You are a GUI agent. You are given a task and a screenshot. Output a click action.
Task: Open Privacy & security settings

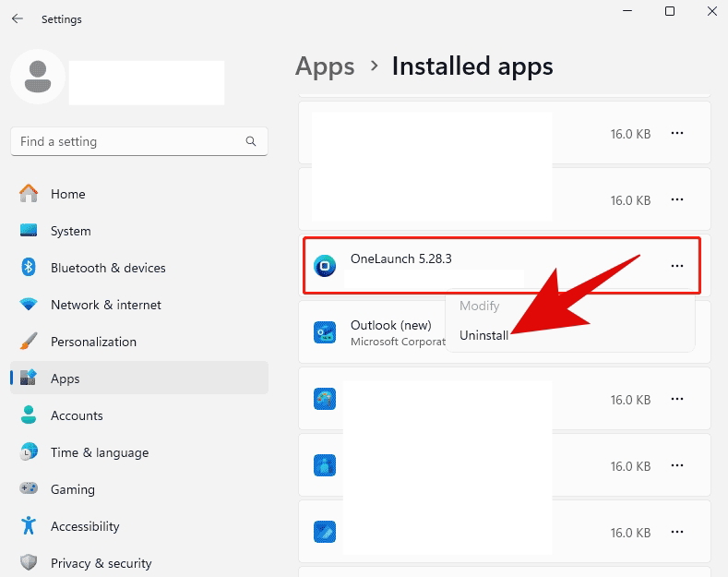139,563
